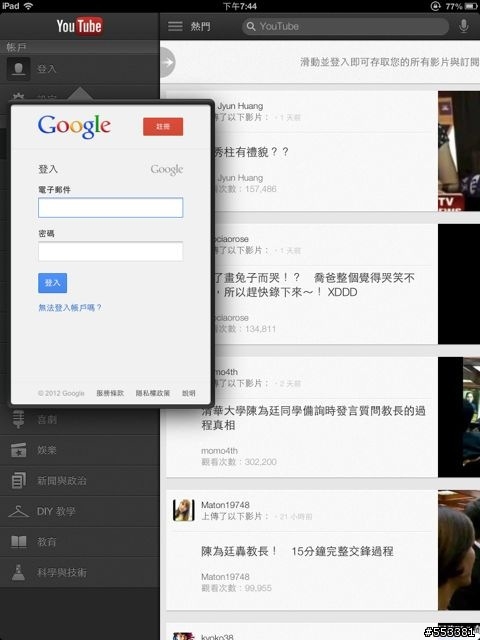Open the 隱私權政策 footer link

point(153,393)
